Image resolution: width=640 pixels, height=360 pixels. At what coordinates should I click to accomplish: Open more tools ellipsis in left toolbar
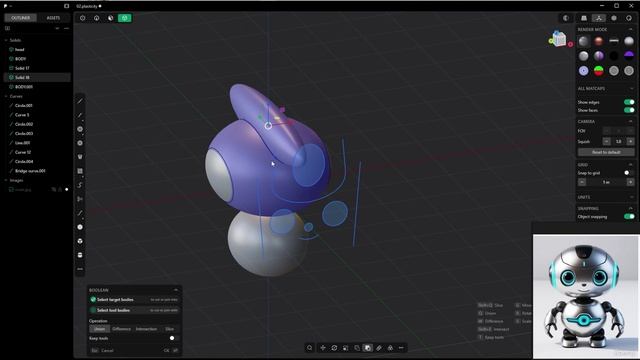(80, 269)
